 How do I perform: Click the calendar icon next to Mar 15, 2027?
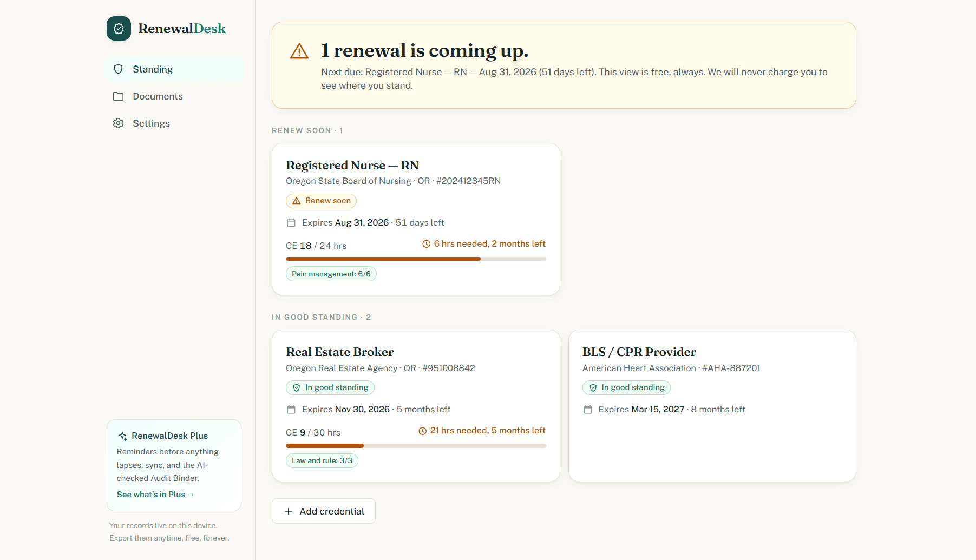click(588, 410)
